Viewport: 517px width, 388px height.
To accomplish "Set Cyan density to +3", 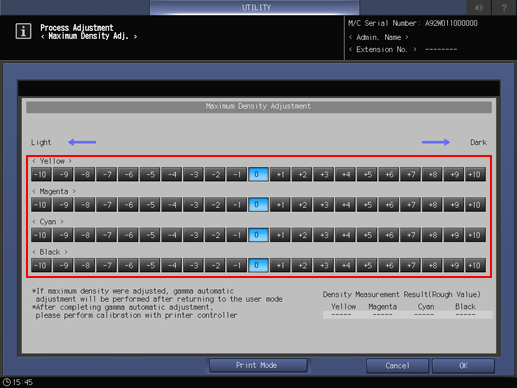I will point(324,235).
